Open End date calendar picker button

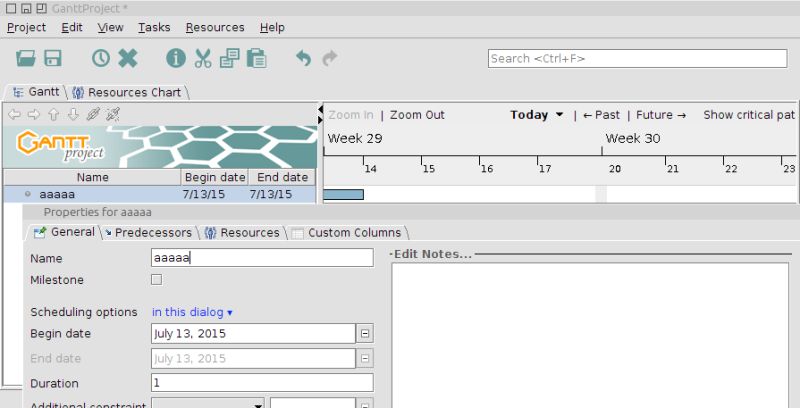pos(365,359)
